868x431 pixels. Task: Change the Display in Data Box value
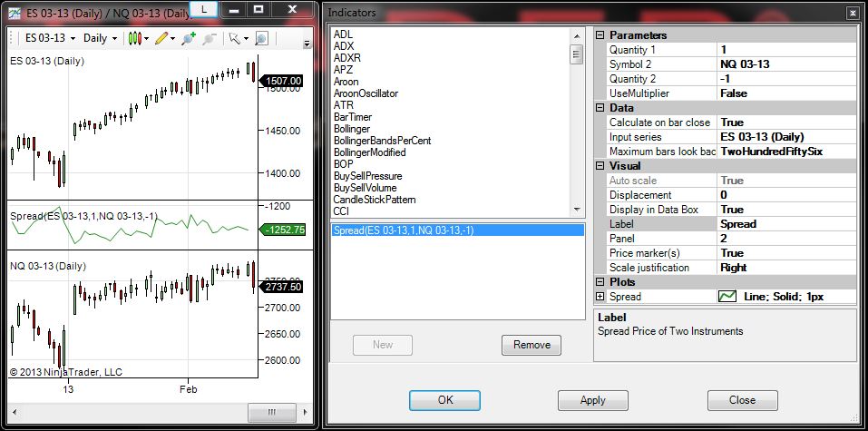[x=786, y=210]
